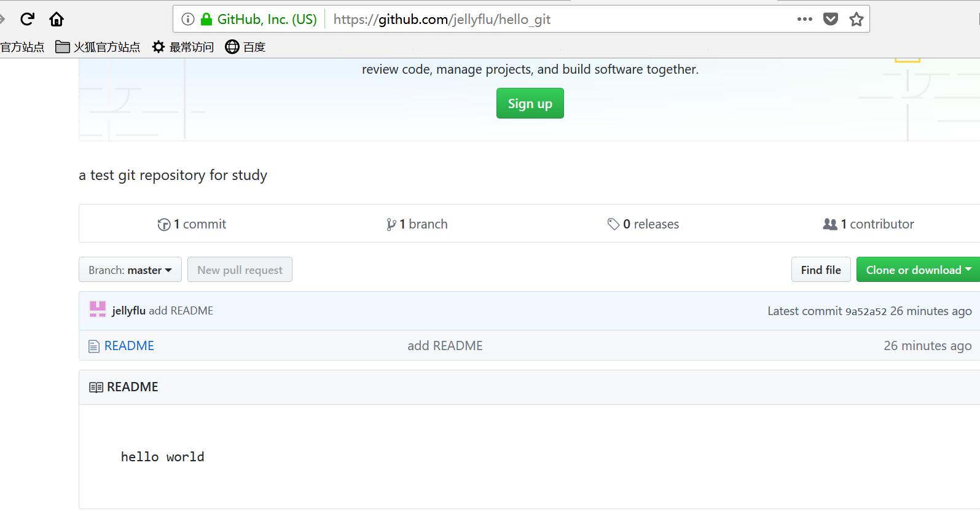This screenshot has width=980, height=519.
Task: Reload the page with the refresh icon
Action: (27, 19)
